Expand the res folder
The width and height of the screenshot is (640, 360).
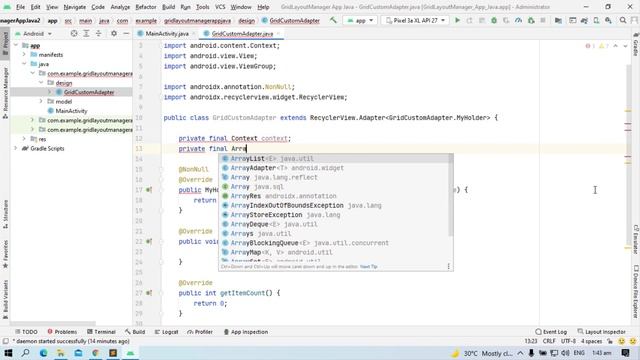24,139
